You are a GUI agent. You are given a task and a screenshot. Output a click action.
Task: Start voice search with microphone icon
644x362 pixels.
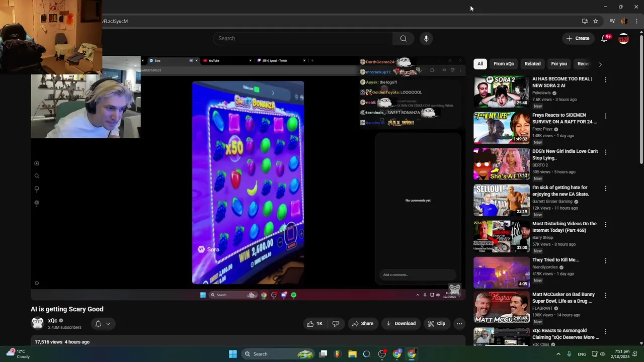(426, 39)
